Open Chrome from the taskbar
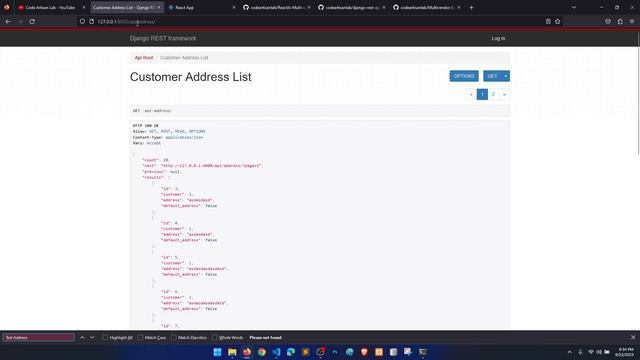640x360 pixels. point(262,352)
